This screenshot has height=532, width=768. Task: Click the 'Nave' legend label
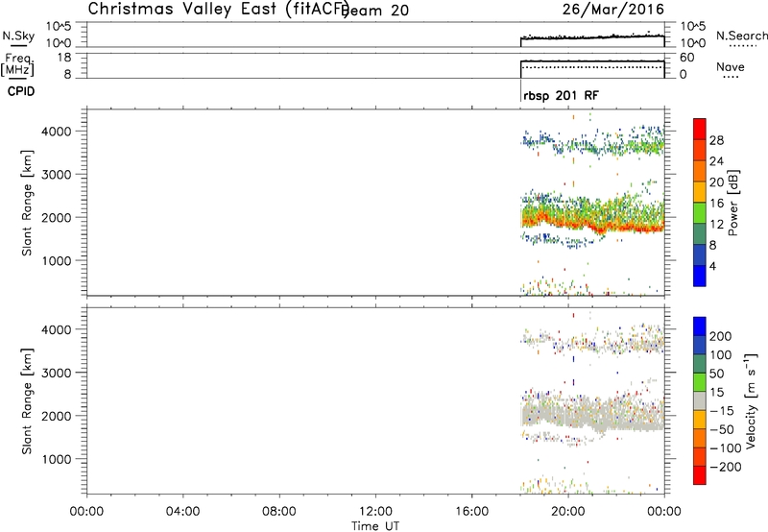coord(731,66)
